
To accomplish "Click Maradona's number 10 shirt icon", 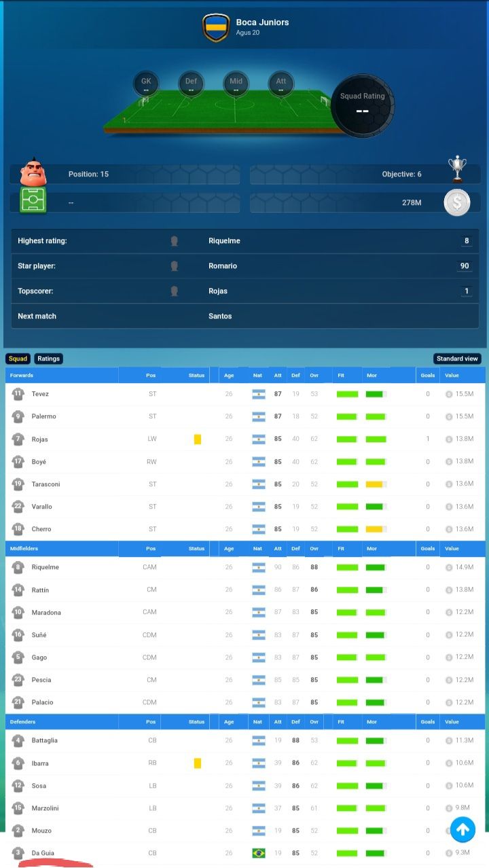I will click(18, 612).
